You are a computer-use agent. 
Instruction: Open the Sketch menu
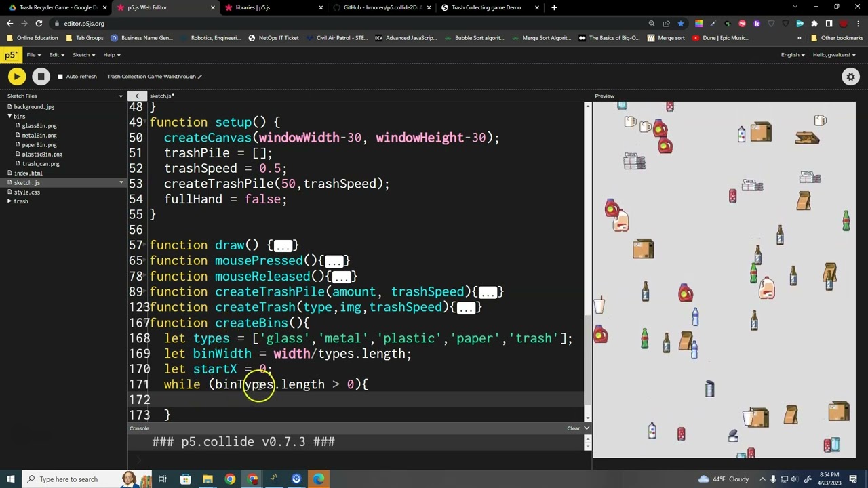pyautogui.click(x=83, y=55)
